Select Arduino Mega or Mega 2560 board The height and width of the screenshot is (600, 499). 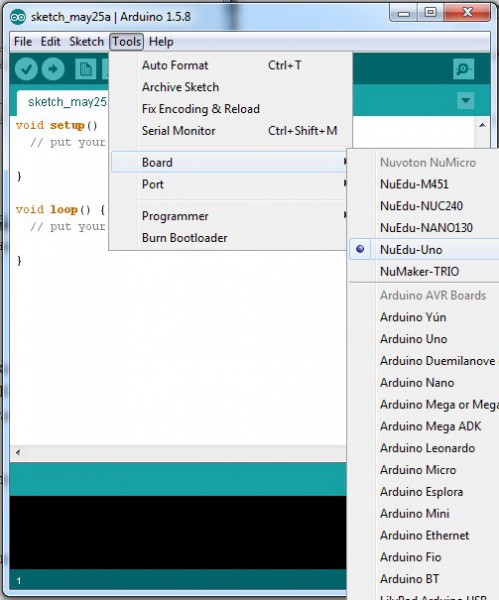point(424,404)
